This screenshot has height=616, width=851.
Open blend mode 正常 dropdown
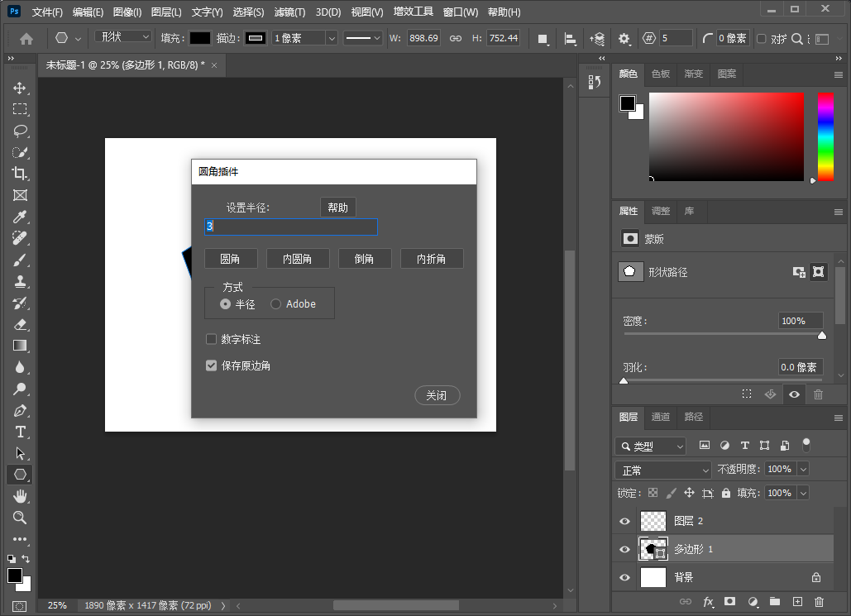[662, 470]
